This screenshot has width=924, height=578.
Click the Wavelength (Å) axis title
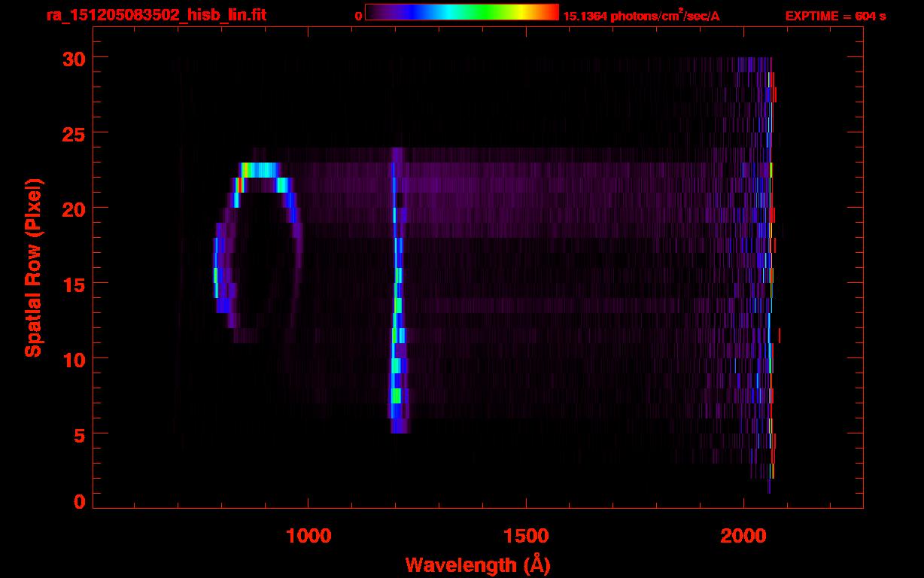coord(478,564)
